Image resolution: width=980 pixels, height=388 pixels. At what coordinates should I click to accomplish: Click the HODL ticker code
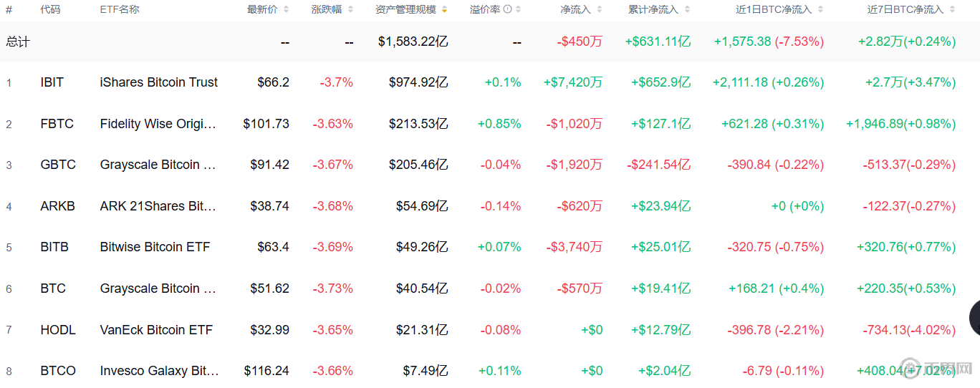pyautogui.click(x=58, y=330)
